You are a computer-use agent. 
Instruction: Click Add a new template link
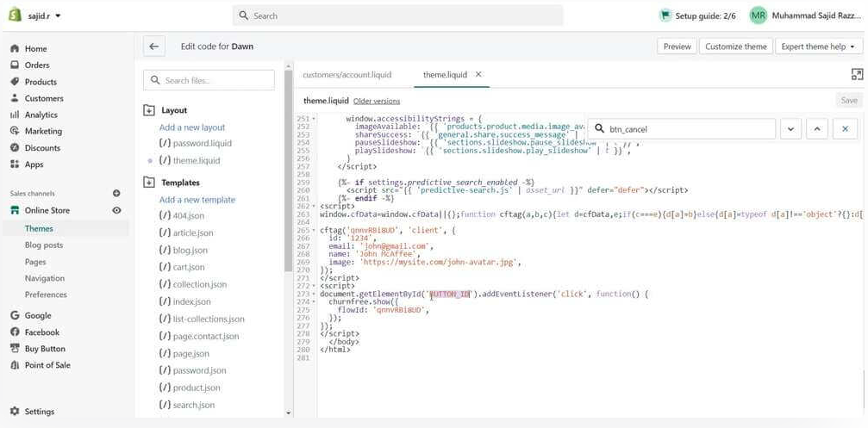(x=197, y=200)
